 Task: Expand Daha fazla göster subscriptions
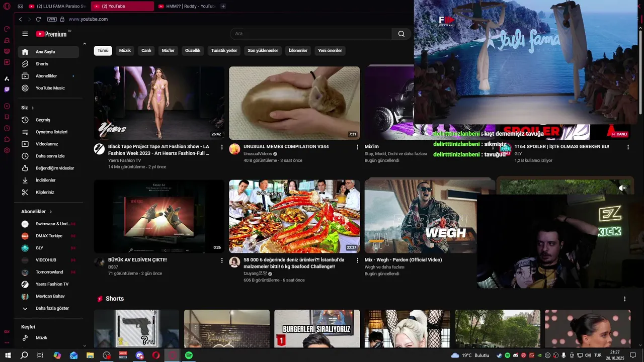click(x=48, y=308)
